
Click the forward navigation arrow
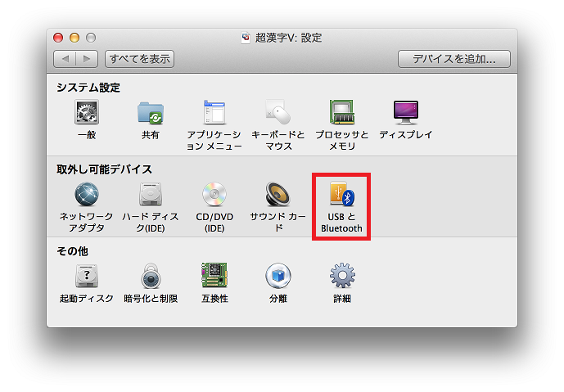[88, 59]
